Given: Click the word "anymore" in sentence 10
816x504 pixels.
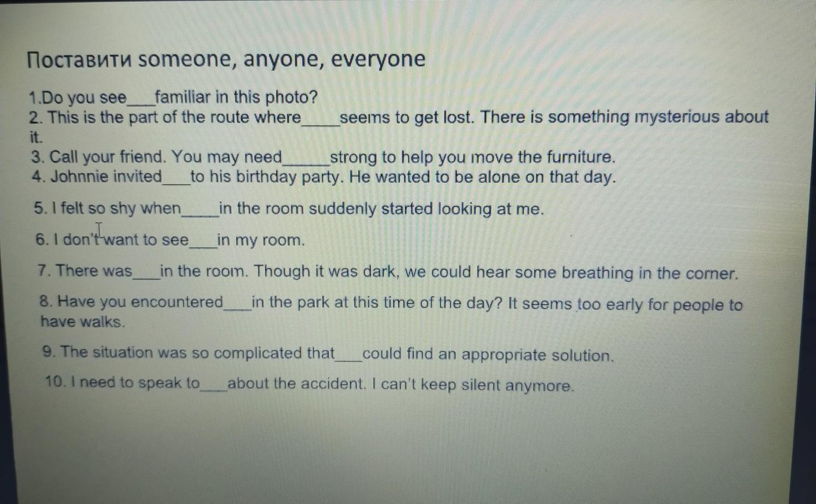Looking at the screenshot, I should coord(539,386).
